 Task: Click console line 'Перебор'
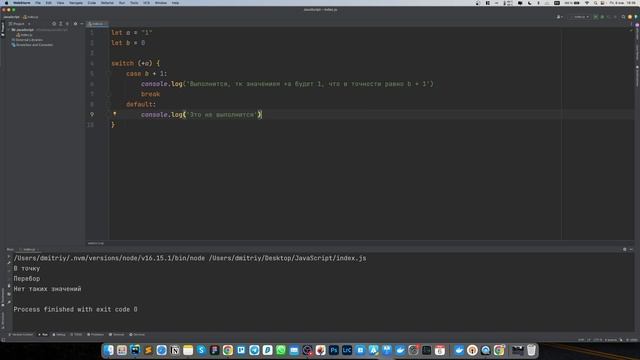[x=27, y=278]
